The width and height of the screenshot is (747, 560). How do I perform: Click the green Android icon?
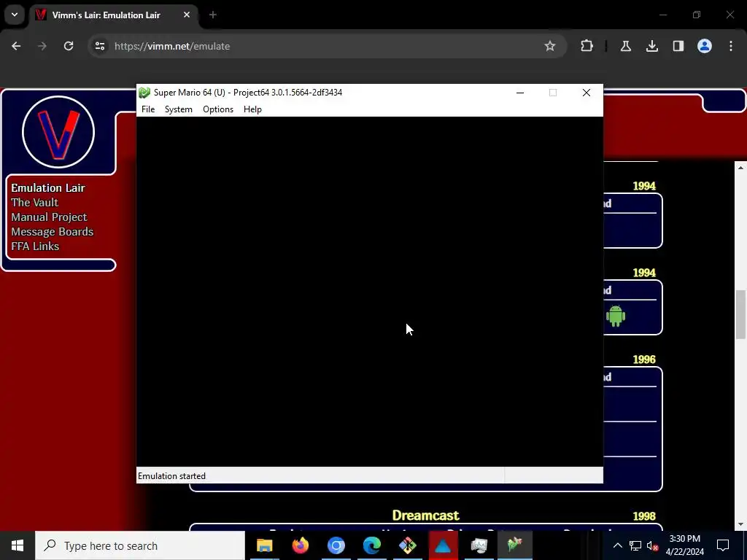(x=616, y=316)
